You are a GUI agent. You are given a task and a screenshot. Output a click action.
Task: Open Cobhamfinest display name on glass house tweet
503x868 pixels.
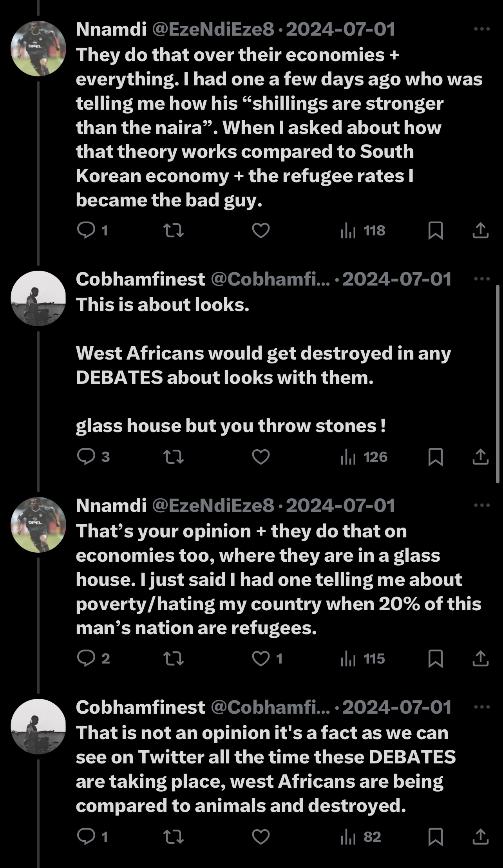coord(140,279)
